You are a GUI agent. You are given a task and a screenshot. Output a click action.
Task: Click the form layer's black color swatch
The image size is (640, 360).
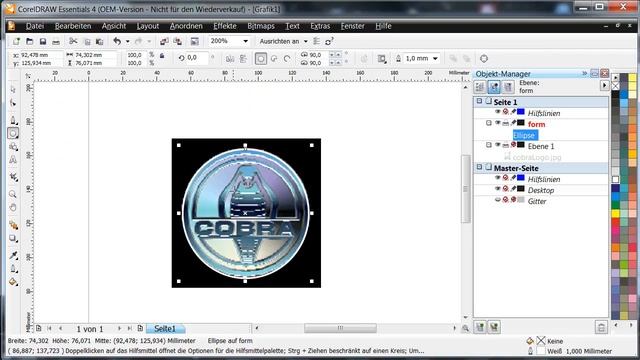click(x=521, y=122)
